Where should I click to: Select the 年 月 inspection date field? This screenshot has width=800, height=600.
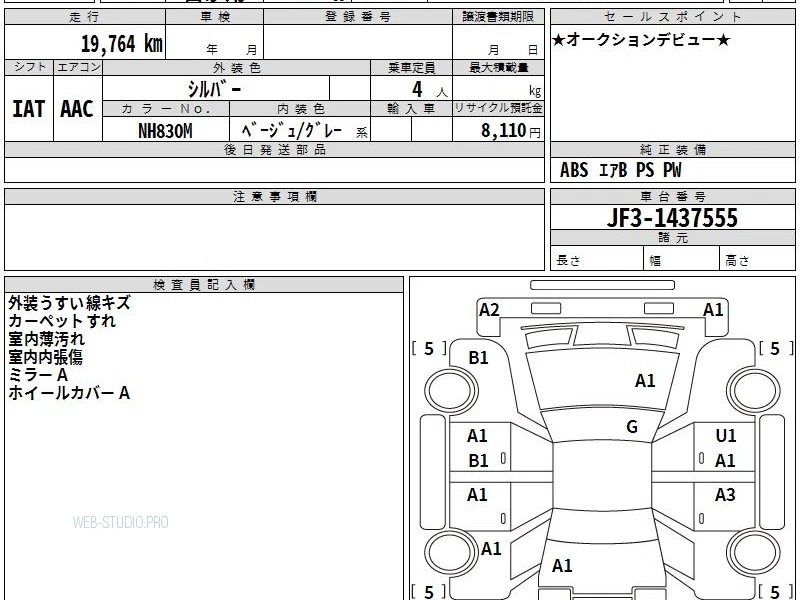click(215, 42)
